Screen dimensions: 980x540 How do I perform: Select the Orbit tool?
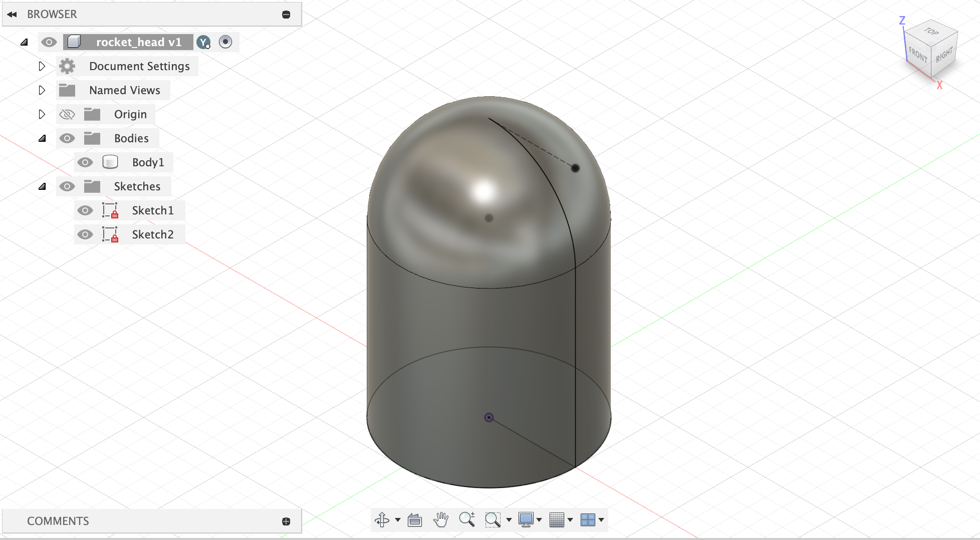[382, 519]
